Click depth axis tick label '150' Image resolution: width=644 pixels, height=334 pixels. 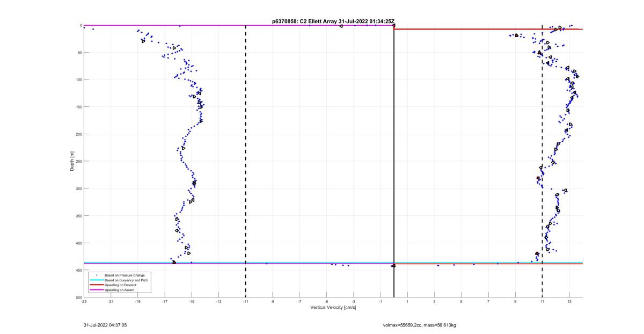point(78,107)
